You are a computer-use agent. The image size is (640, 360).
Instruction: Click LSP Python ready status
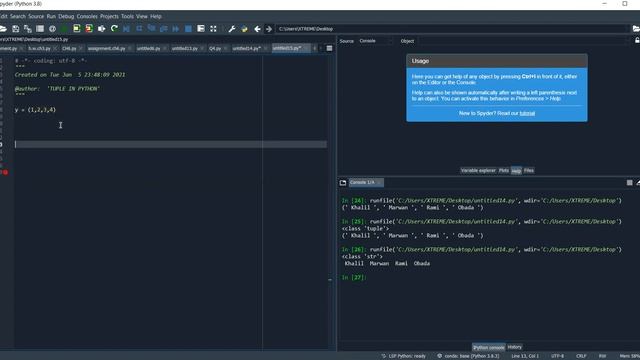point(404,356)
